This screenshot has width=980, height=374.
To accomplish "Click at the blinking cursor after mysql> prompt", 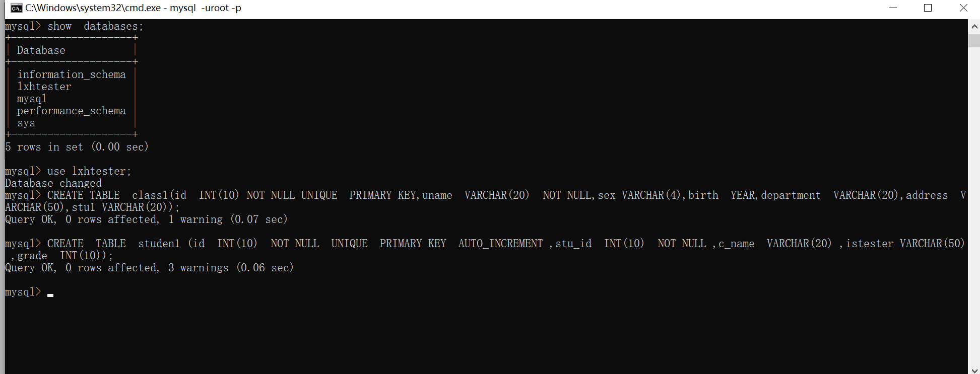I will coord(50,295).
